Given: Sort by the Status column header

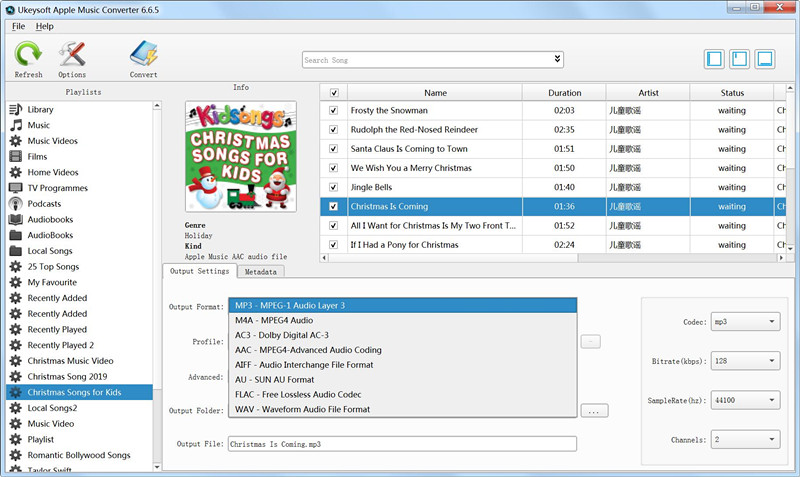Looking at the screenshot, I should point(732,93).
